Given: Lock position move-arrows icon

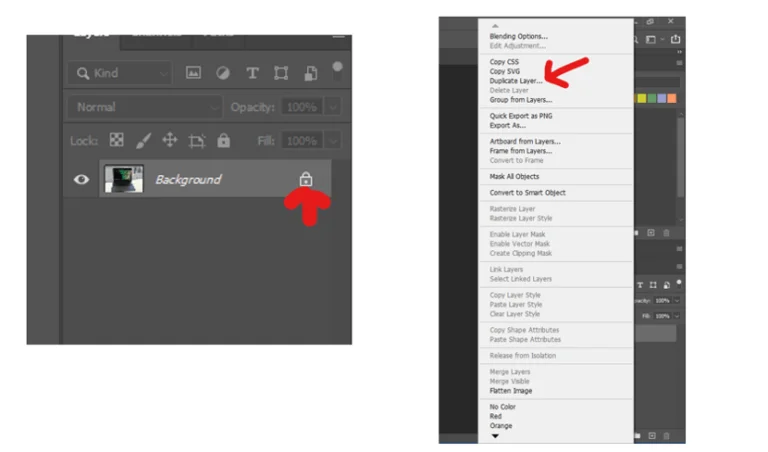Looking at the screenshot, I should click(x=170, y=140).
